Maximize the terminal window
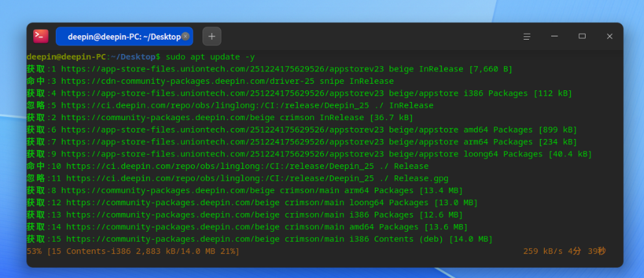Screen dimensions: 644x278 pos(582,36)
